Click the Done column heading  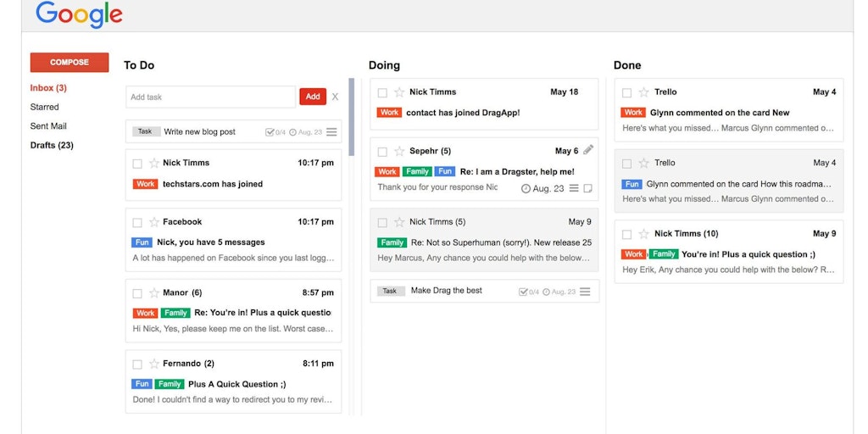(627, 65)
